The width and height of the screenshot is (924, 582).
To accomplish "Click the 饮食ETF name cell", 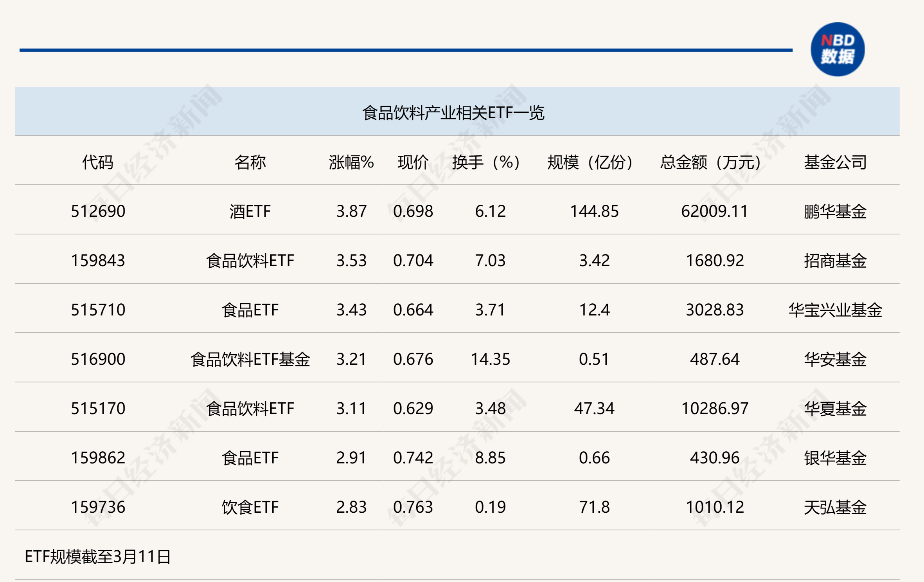I will tap(250, 507).
